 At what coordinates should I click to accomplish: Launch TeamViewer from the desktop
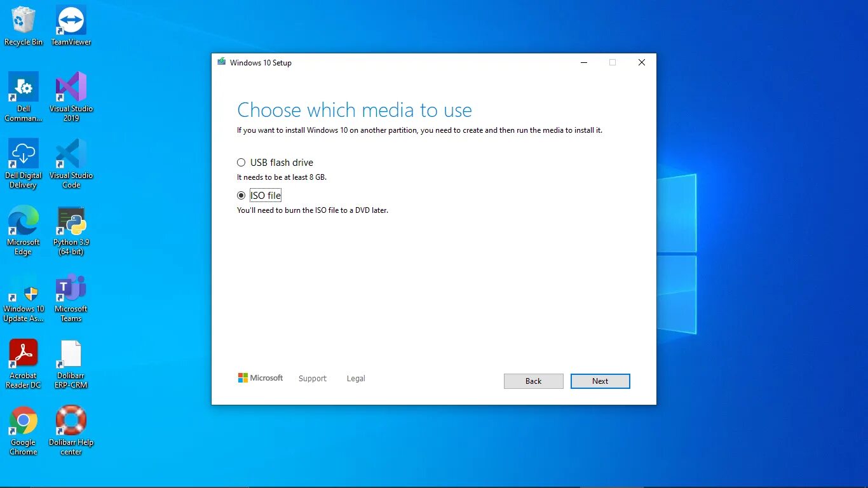(71, 26)
